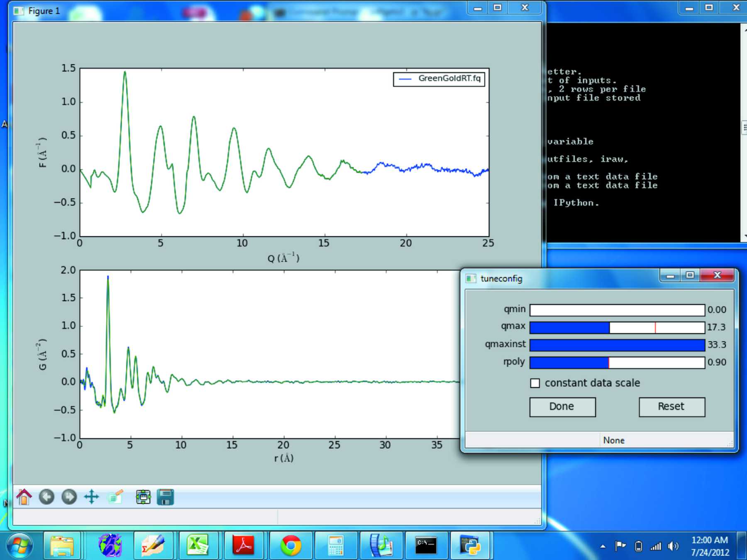This screenshot has height=560, width=747.
Task: Switch to the Python taskbar icon
Action: tap(470, 545)
